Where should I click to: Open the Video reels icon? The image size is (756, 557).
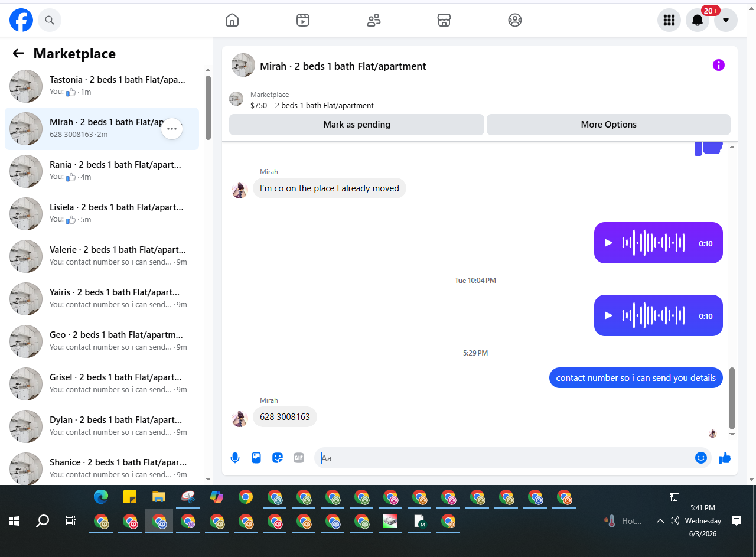pos(303,20)
